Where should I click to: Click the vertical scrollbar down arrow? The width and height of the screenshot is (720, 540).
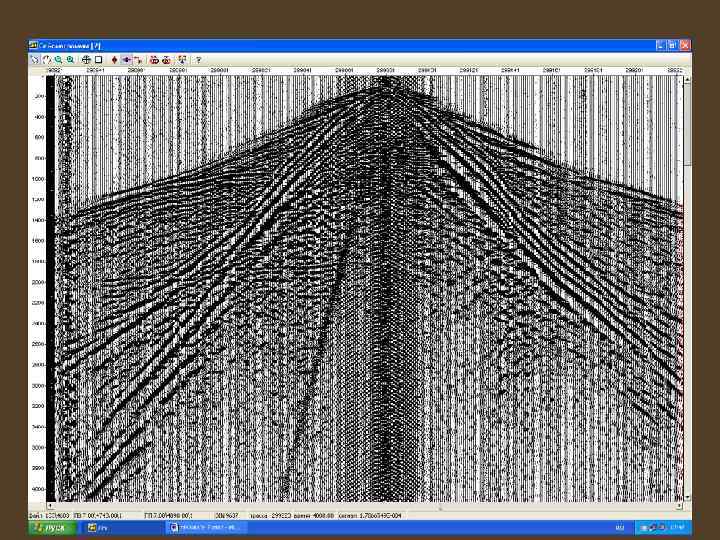click(x=687, y=497)
